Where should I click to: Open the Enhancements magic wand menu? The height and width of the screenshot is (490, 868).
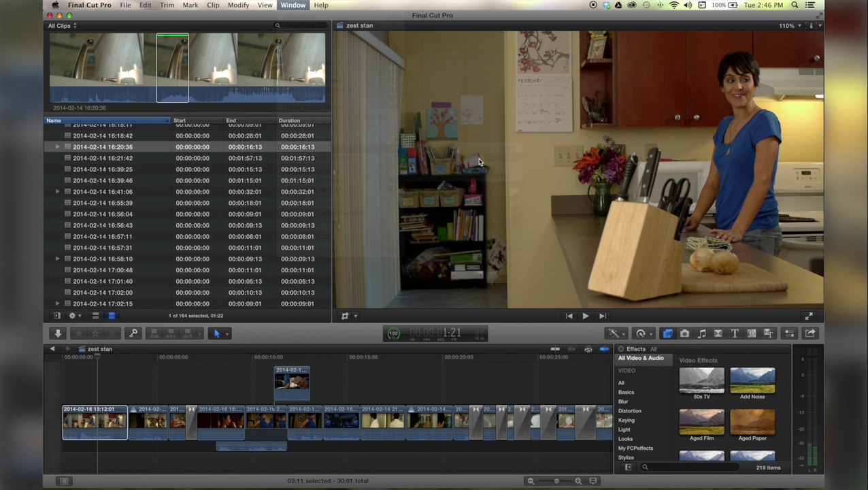[616, 333]
